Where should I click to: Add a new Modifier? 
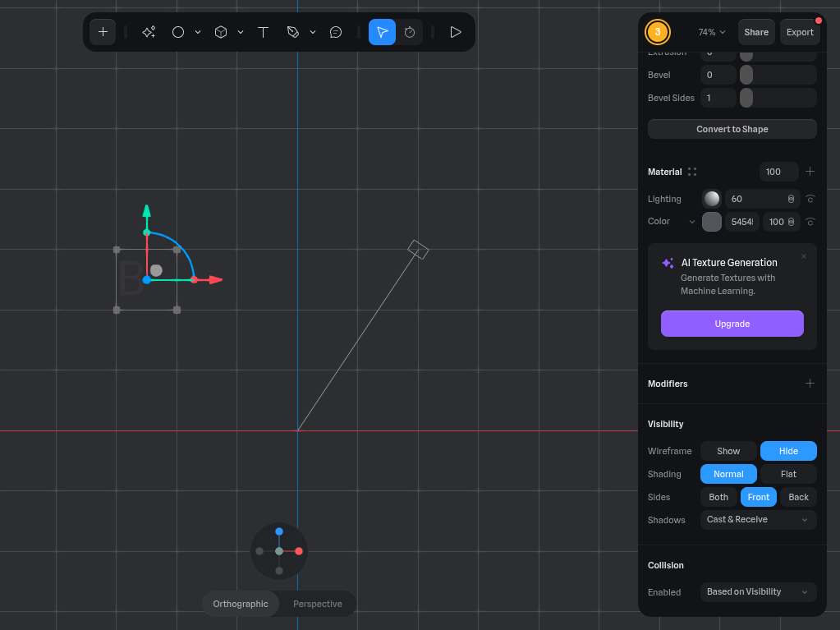(810, 383)
